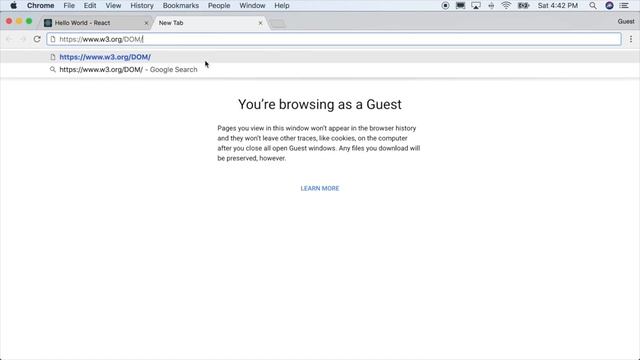Image resolution: width=640 pixels, height=360 pixels.
Task: Open Notification Center
Action: click(624, 5)
